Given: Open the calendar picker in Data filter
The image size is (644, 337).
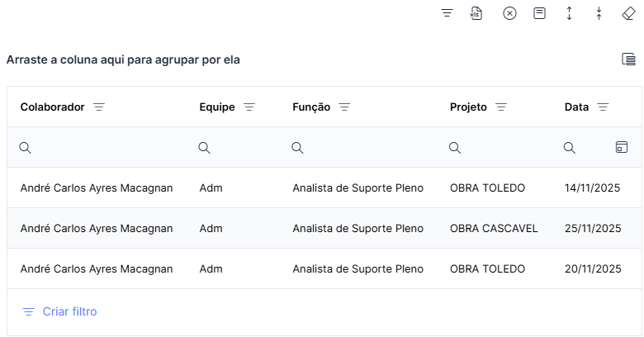Looking at the screenshot, I should coord(622,147).
